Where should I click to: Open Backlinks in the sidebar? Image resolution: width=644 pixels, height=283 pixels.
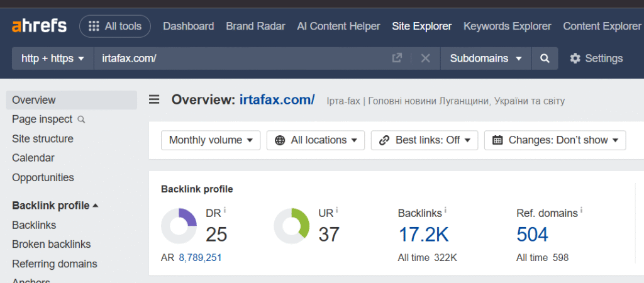pos(34,225)
